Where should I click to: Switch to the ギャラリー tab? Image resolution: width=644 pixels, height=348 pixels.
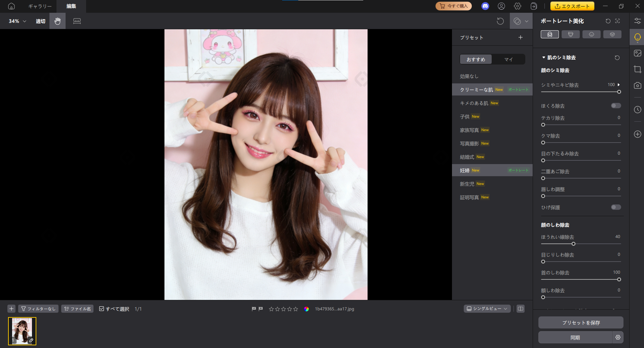click(39, 6)
